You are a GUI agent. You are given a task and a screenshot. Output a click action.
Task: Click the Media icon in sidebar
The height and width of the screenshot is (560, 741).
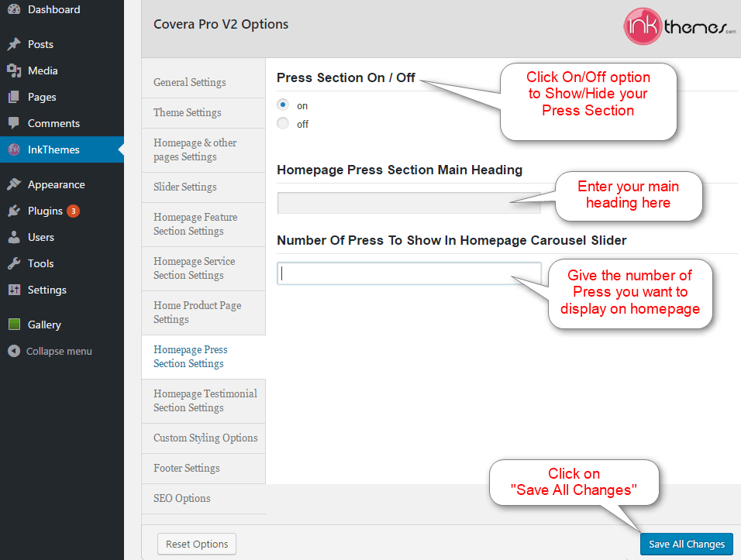coord(14,70)
